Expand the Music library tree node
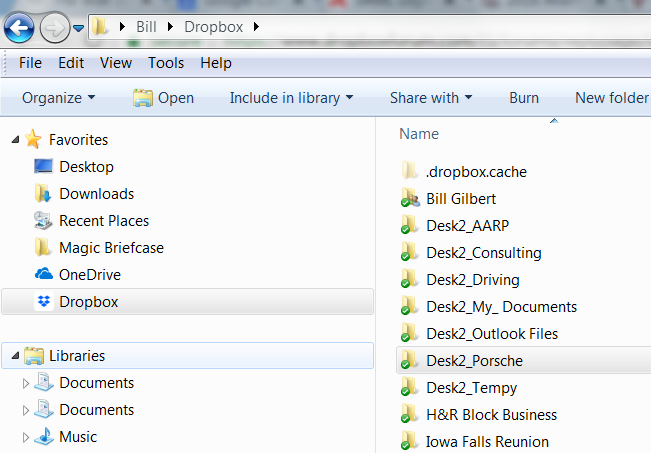The image size is (651, 453). [26, 437]
